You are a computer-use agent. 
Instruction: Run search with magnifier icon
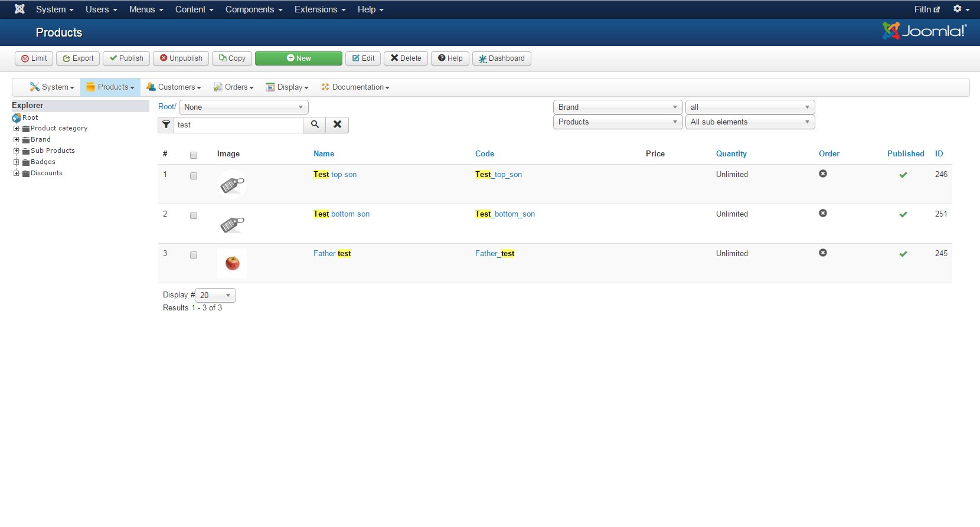pos(315,125)
